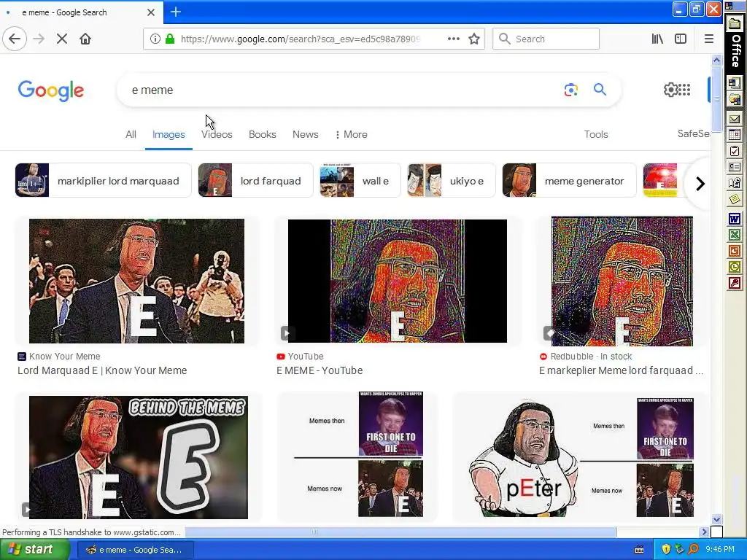Search by image with the Google Lens camera icon
Viewport: 747px width, 560px height.
click(x=570, y=90)
